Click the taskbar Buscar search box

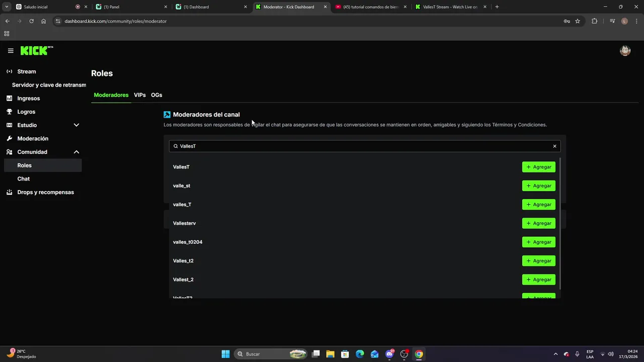point(271,354)
